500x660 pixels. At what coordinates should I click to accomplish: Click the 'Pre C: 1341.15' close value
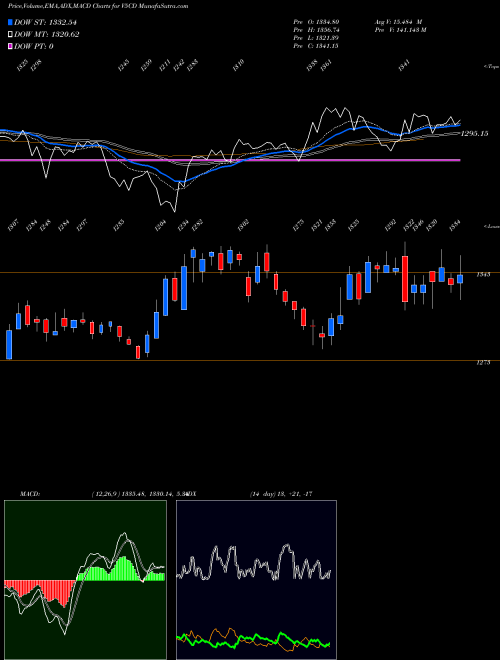coord(316,46)
